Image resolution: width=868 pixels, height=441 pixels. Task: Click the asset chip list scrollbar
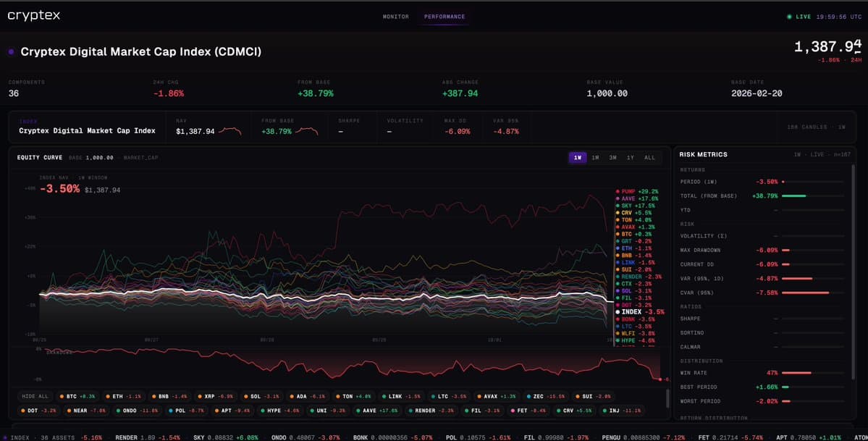coord(667,398)
